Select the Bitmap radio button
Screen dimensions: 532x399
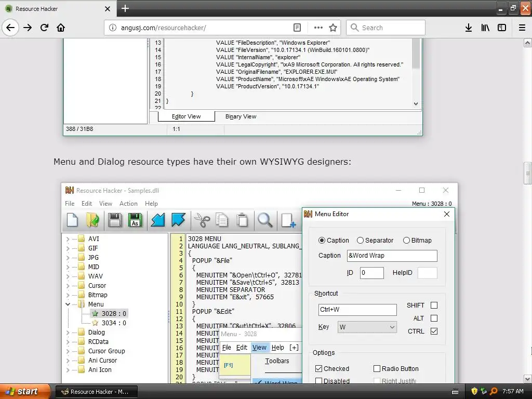point(406,240)
